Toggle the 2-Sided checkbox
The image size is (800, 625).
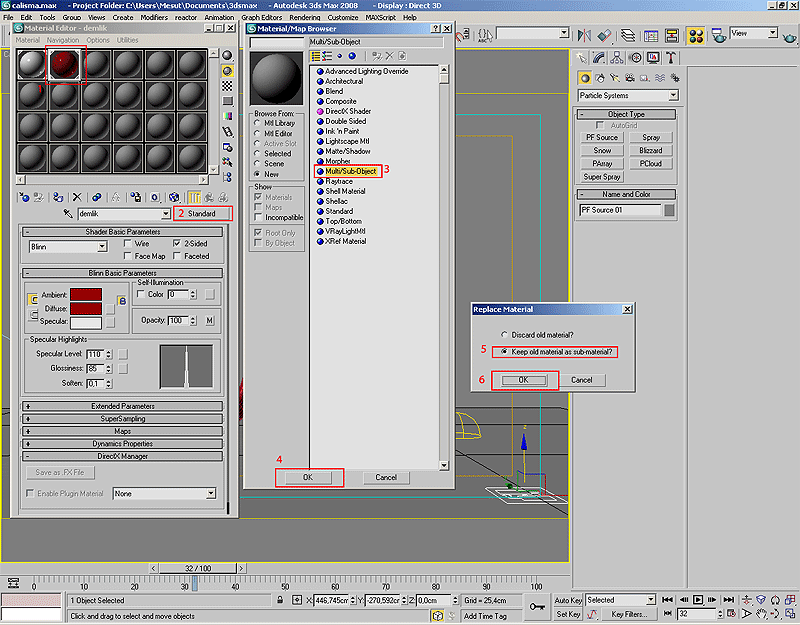[x=177, y=243]
